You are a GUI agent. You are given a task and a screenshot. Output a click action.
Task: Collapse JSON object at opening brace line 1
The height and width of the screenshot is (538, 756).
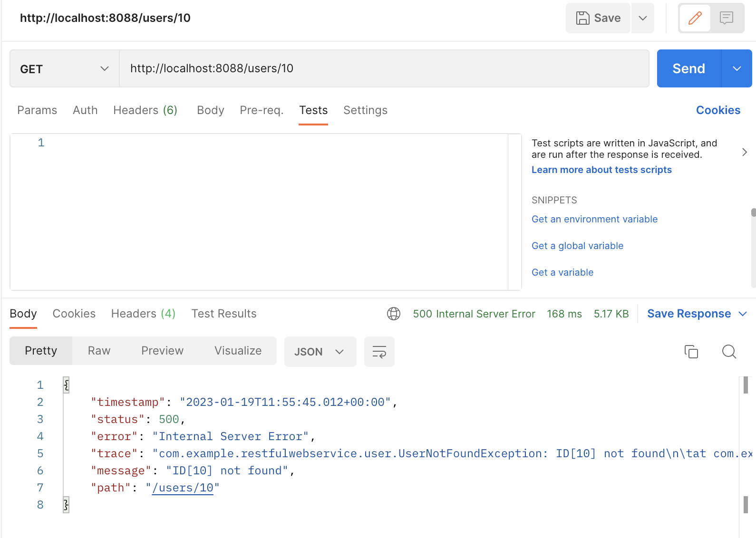(x=66, y=385)
